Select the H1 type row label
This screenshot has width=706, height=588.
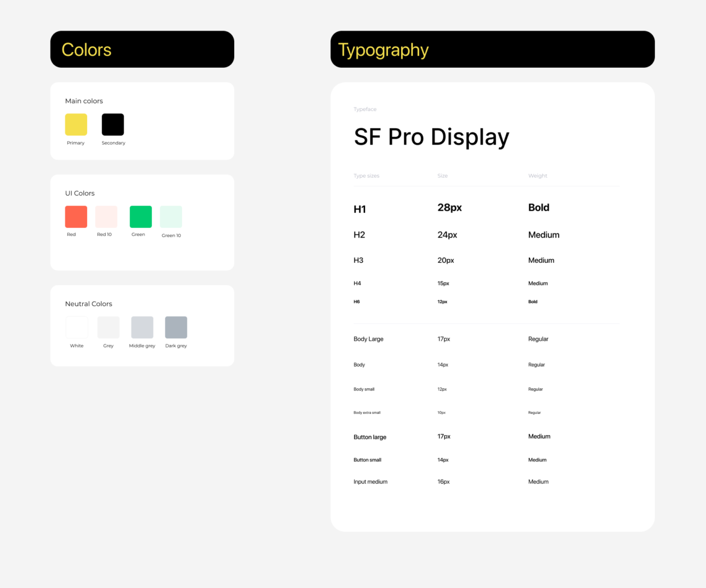360,209
